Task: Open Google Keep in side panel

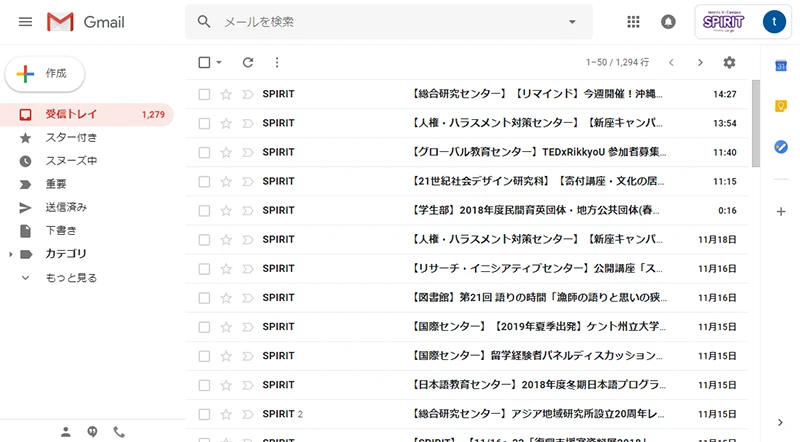Action: click(x=782, y=106)
